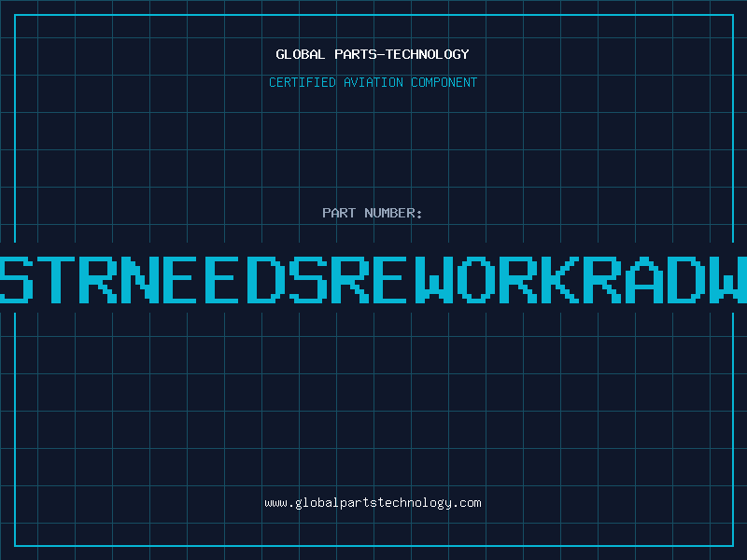
Task: Click the .com ending of the website address
Action: [x=469, y=503]
